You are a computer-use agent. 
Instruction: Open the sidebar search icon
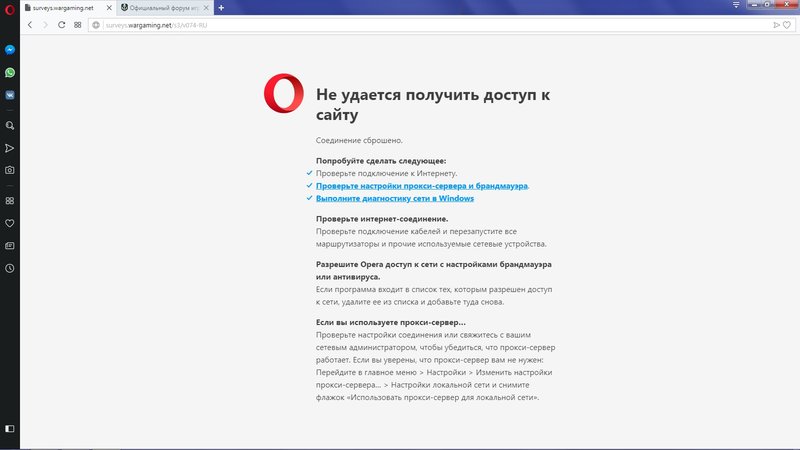point(9,125)
